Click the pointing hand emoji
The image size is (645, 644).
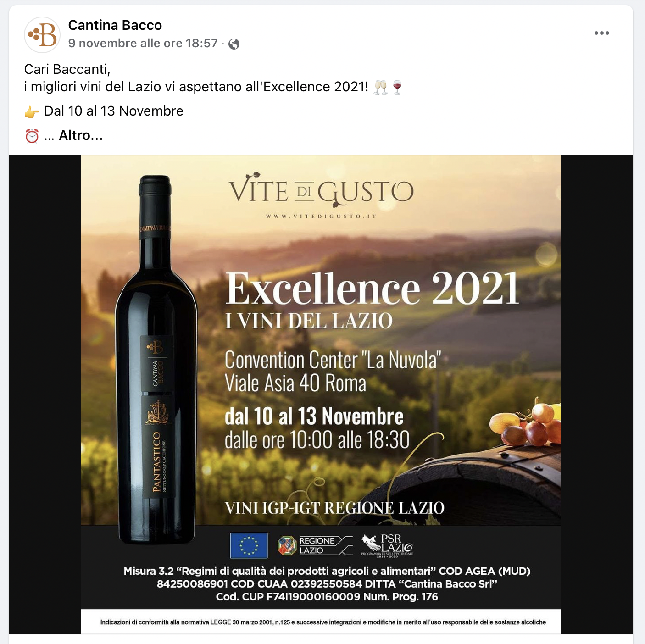32,111
